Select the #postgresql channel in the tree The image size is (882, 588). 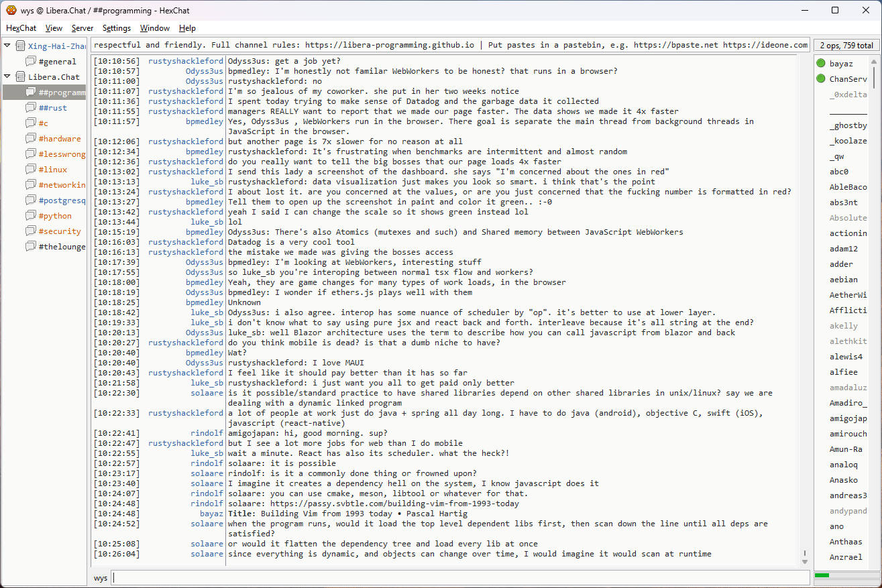click(x=62, y=200)
